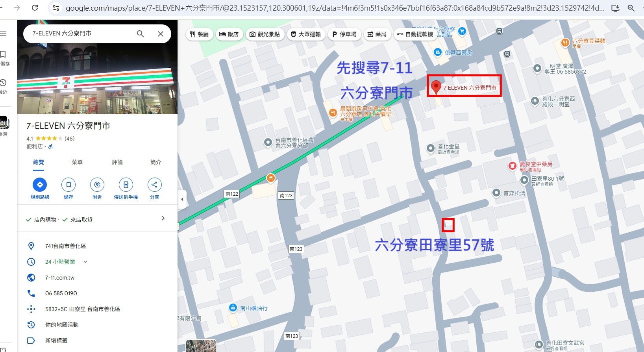Open the 7-11.com.tw website link
This screenshot has height=352, width=644.
coord(60,278)
